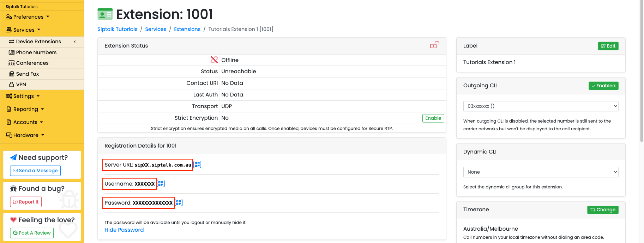Click the heart icon beside Feeling the love
The image size is (644, 243).
click(x=13, y=219)
